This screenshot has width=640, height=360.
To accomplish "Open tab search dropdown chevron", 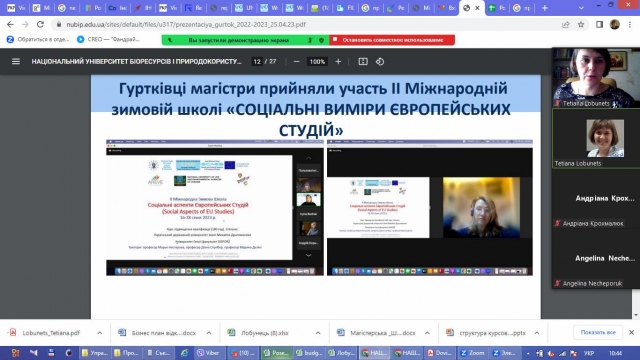I will point(581,8).
